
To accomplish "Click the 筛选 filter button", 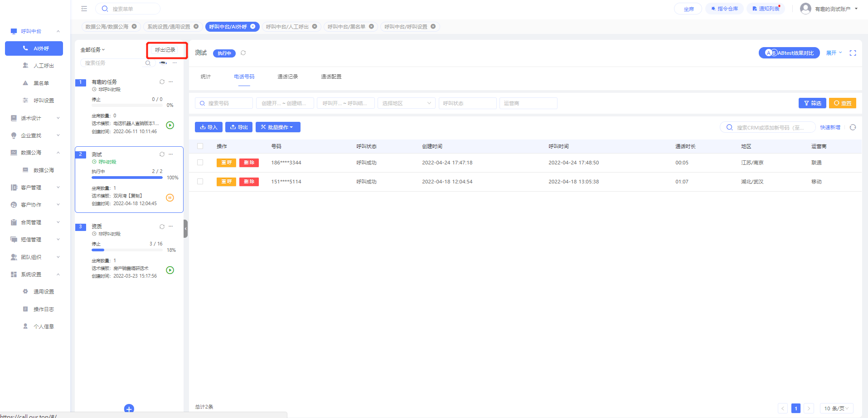I will tap(812, 103).
